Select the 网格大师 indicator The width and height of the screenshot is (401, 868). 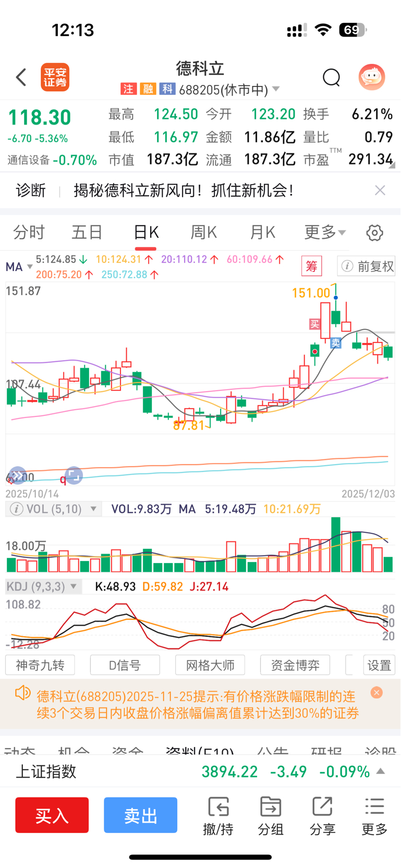210,665
